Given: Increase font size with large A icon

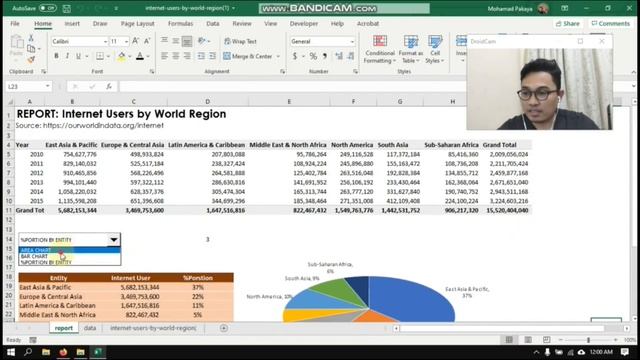Looking at the screenshot, I should (x=136, y=41).
